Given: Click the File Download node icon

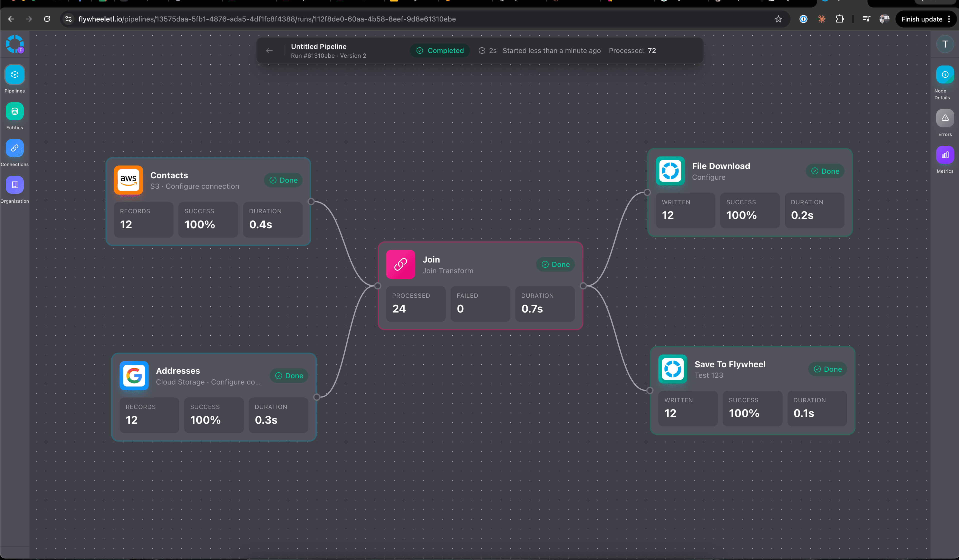Looking at the screenshot, I should click(670, 171).
